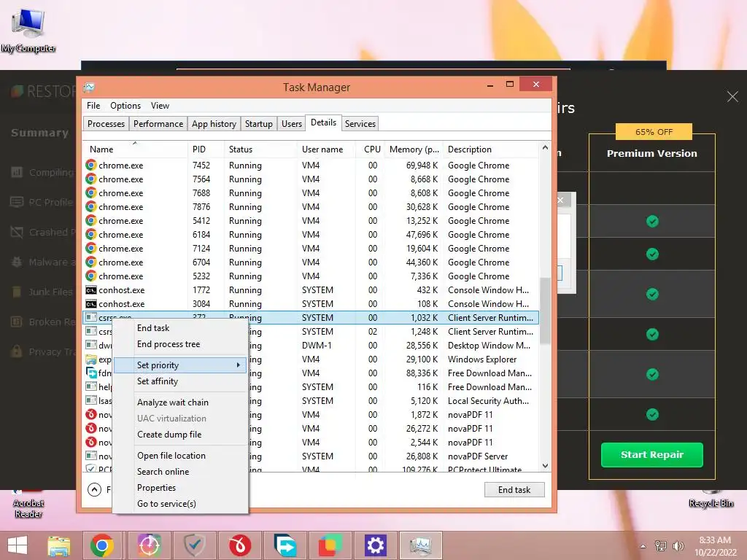Switch to App history tab
This screenshot has width=747, height=560.
pos(214,124)
